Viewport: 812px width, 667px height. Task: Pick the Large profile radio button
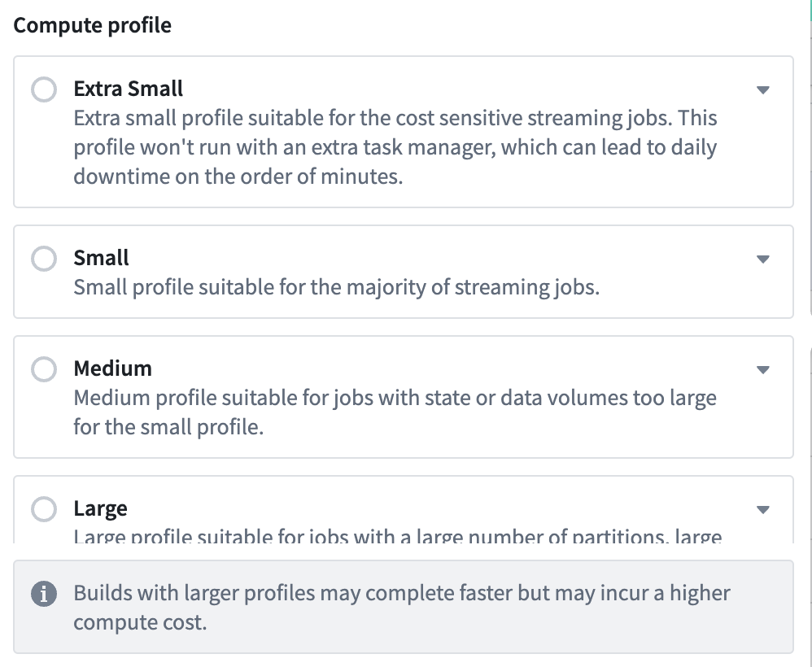[x=44, y=509]
